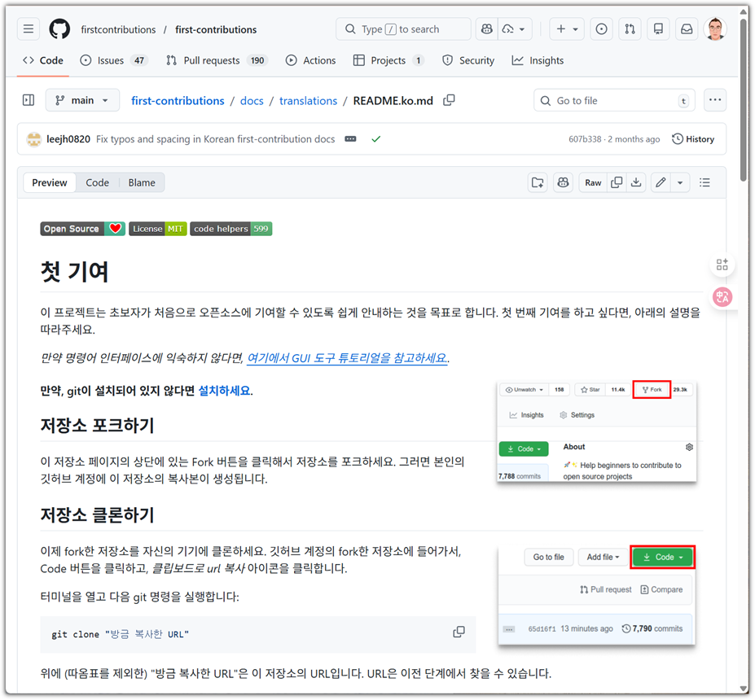Focus the Go to file input
The image size is (755, 700).
(x=614, y=100)
